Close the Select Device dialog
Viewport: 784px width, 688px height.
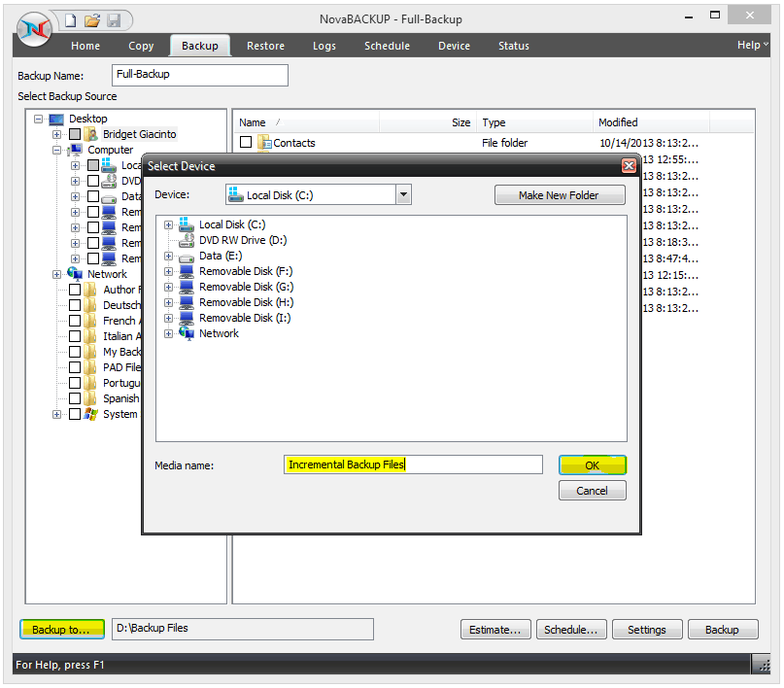point(629,166)
